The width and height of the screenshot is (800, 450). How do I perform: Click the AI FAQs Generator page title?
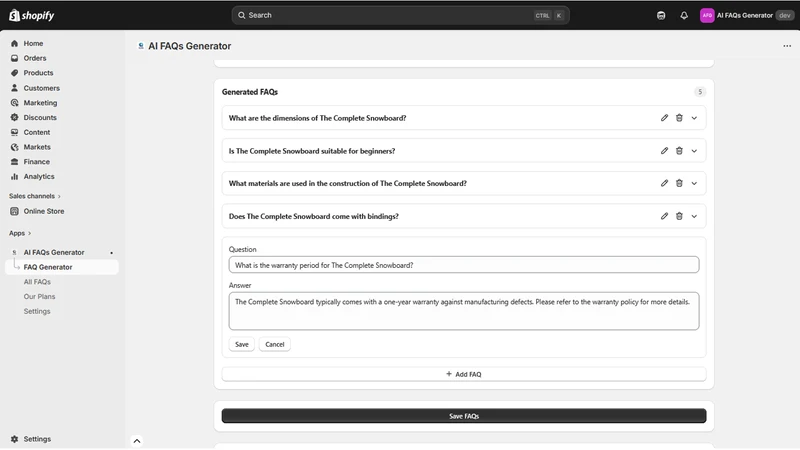click(189, 46)
